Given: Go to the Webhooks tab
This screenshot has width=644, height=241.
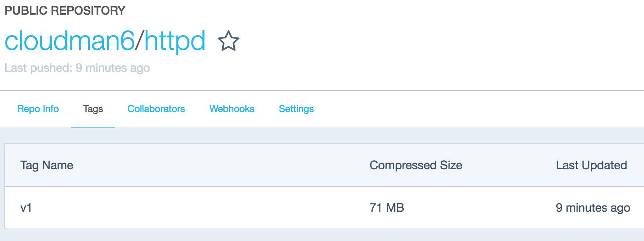Looking at the screenshot, I should pyautogui.click(x=232, y=109).
